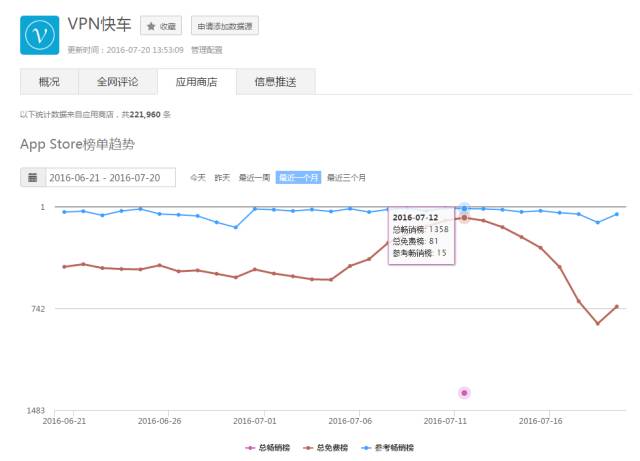Select the 应用商店 tab
The height and width of the screenshot is (461, 640).
click(x=196, y=82)
